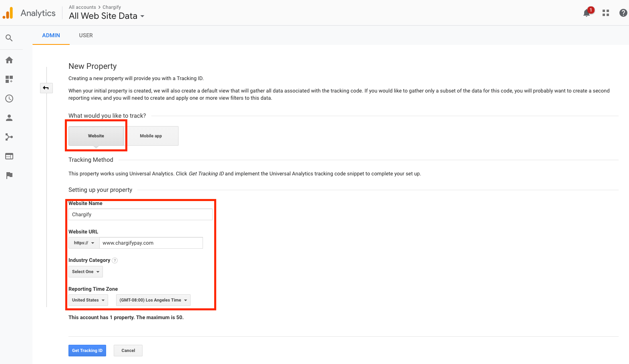The image size is (629, 364).
Task: Click the Get Tracking ID button
Action: coord(87,351)
